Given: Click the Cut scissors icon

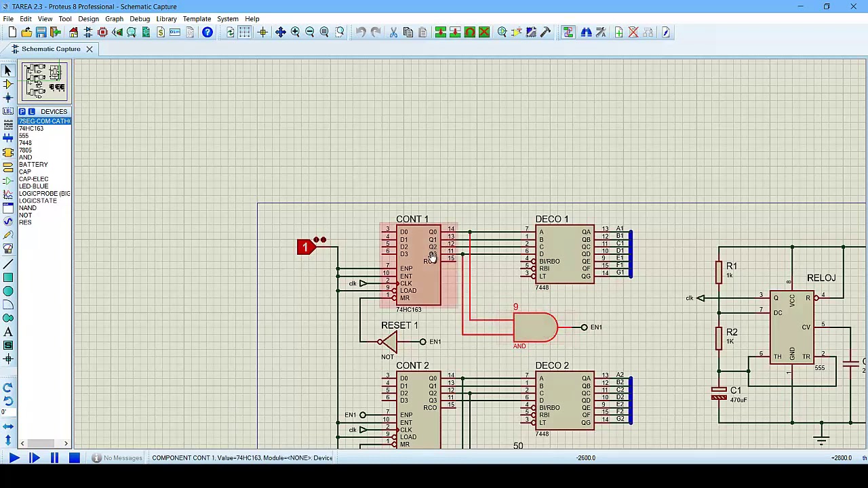Looking at the screenshot, I should tap(393, 32).
